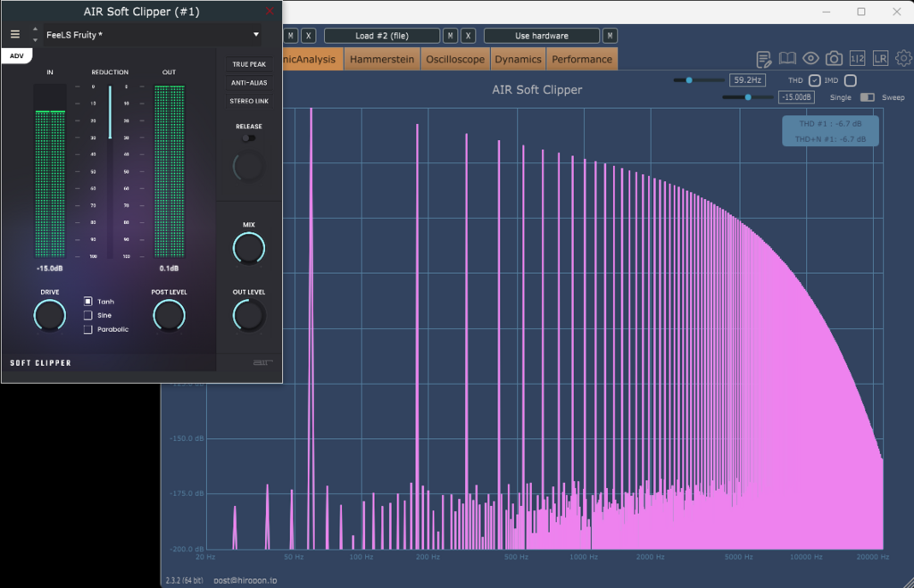Select the Parabolic clipping mode checkbox
Image resolution: width=914 pixels, height=588 pixels.
coord(88,329)
